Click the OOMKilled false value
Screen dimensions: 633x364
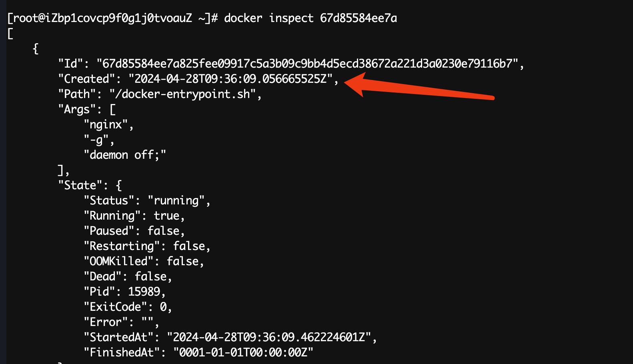click(182, 261)
